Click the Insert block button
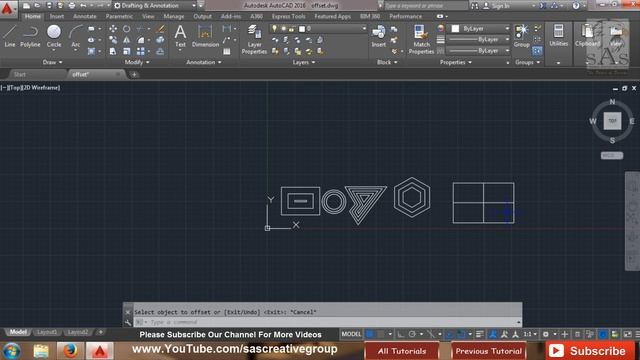 pyautogui.click(x=378, y=36)
